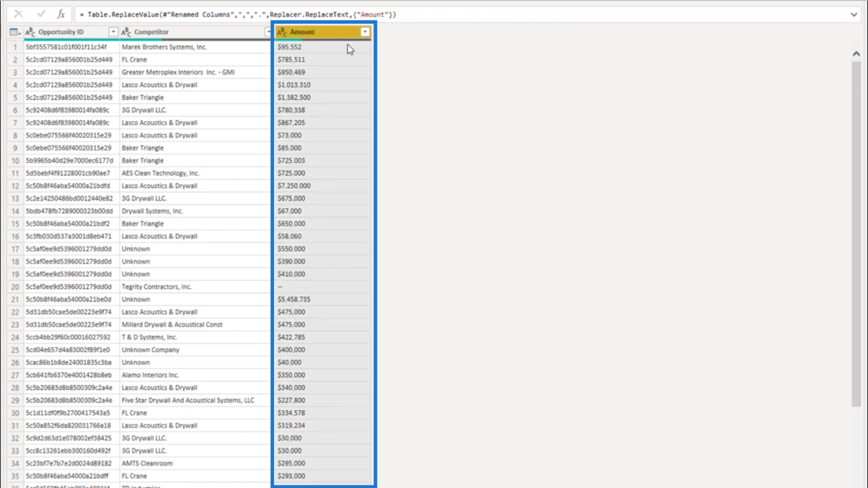Click Opportunity ID 5d5bebf4f91228001cb90ae7
Viewport: 868px width, 488px height.
coord(68,173)
